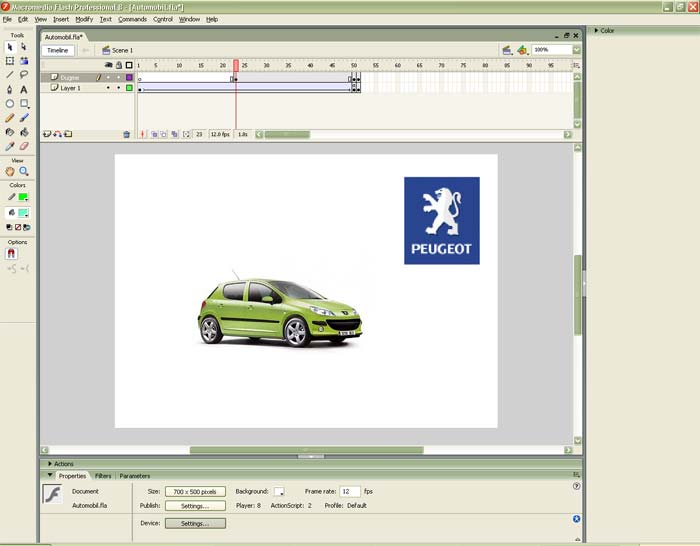
Task: Select the Ink Bottle tool
Action: pyautogui.click(x=10, y=132)
